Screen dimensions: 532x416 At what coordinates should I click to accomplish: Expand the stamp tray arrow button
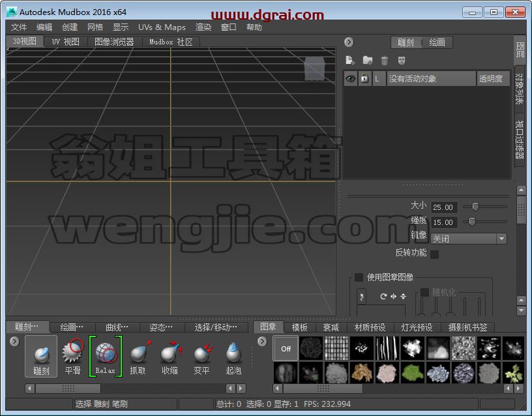(262, 341)
